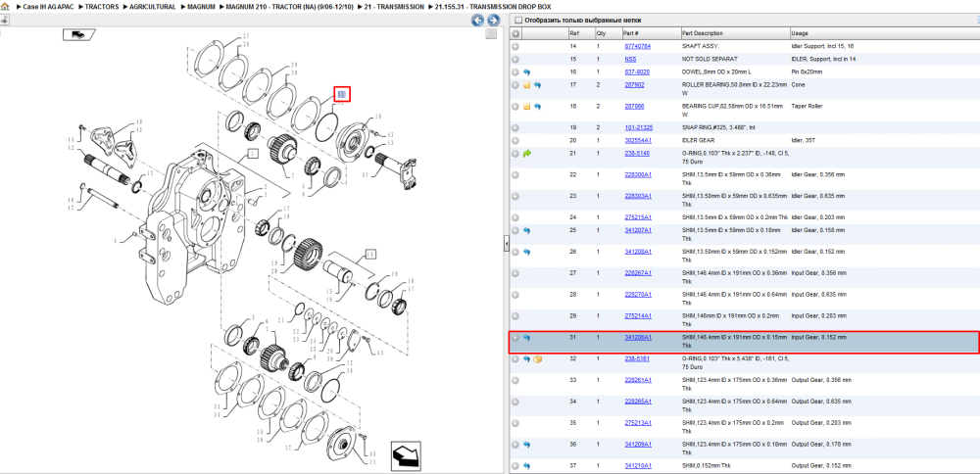980x474 pixels.
Task: Add Ref 19 snap ring with its plus icon
Action: (x=515, y=127)
